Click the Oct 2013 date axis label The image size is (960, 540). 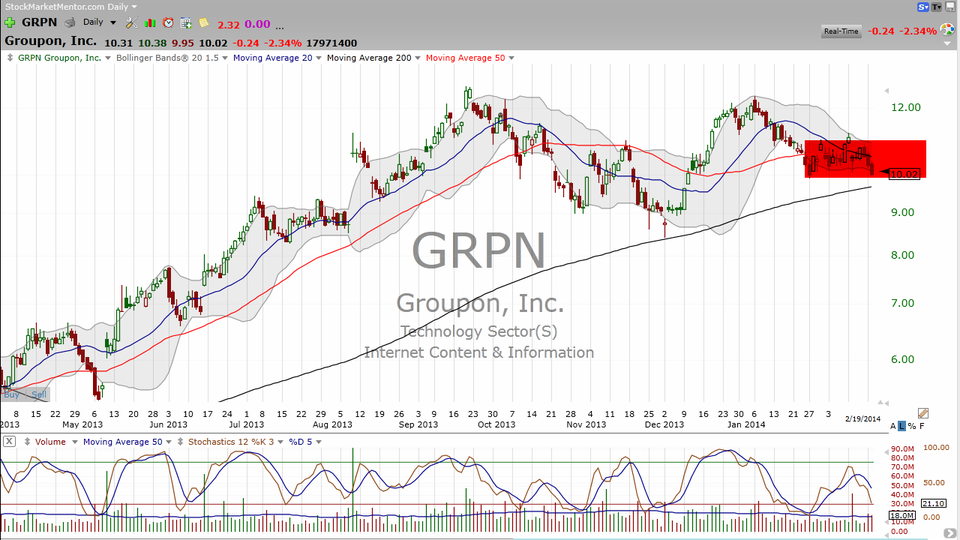point(497,424)
